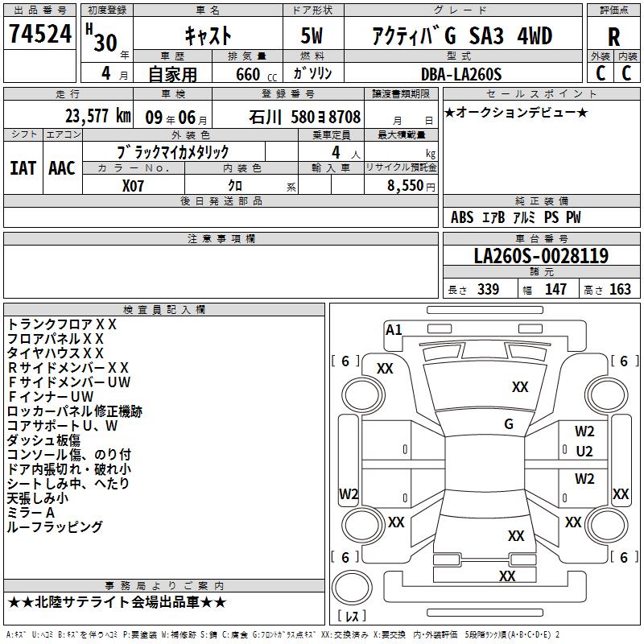Image resolution: width=644 pixels, height=644 pixels.
Task: Select mileage value 23,577 km
Action: click(x=98, y=116)
